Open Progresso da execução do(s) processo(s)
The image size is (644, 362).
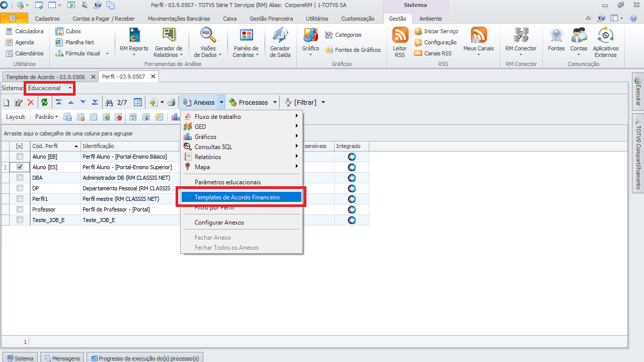pyautogui.click(x=144, y=358)
